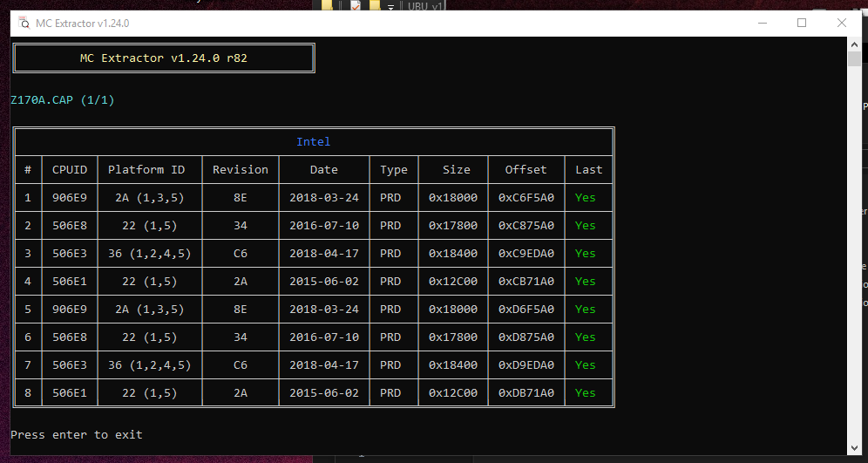The image size is (868, 463).
Task: Click the MC Extractor title bar app icon
Action: tap(24, 23)
